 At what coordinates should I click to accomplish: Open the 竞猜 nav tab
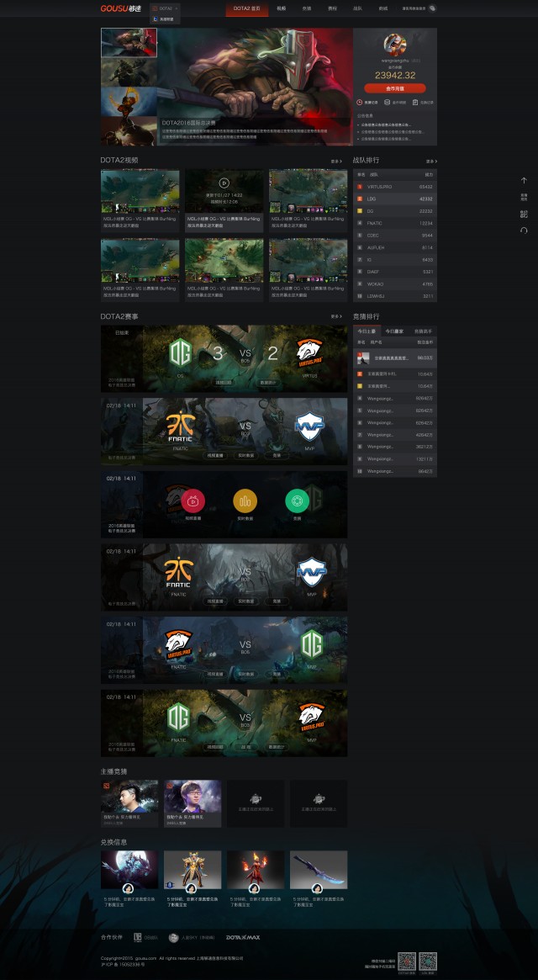pos(307,8)
